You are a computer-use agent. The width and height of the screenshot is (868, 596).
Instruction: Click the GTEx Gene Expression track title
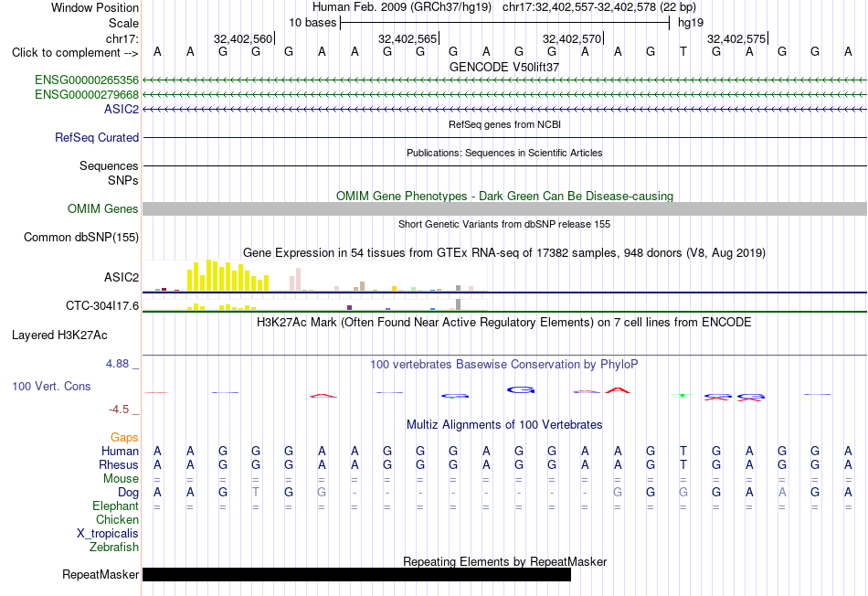[x=504, y=253]
